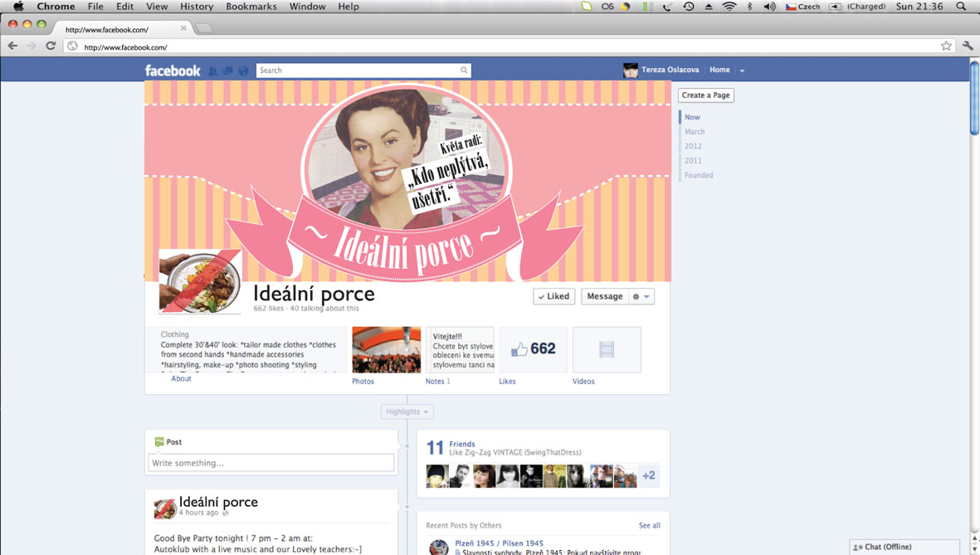This screenshot has height=555, width=980.
Task: Jump to Now on the timeline
Action: tap(692, 117)
